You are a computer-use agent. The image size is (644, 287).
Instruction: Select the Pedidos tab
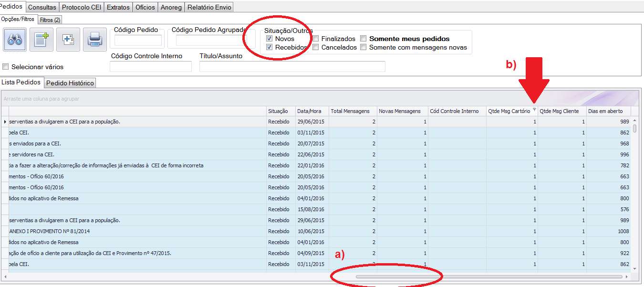[x=12, y=7]
